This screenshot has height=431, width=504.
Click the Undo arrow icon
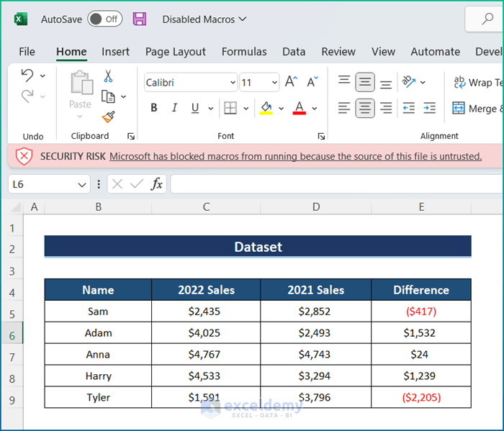pos(27,76)
